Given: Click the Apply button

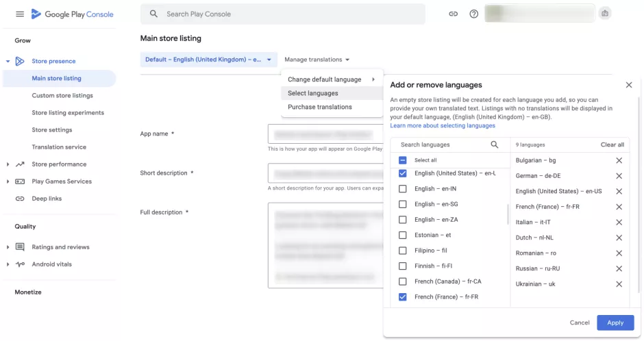Looking at the screenshot, I should 615,323.
